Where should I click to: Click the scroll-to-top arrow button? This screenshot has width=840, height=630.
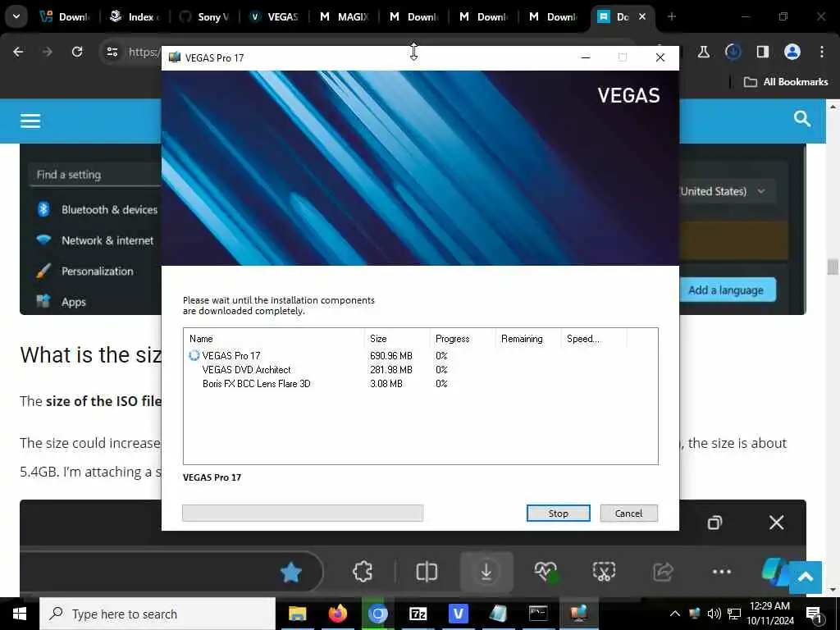tap(806, 577)
